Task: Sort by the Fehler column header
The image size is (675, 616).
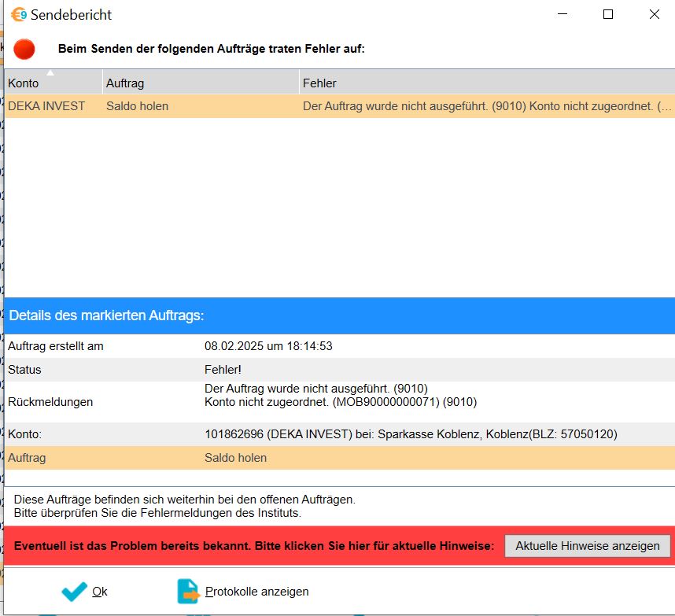Action: coord(487,83)
